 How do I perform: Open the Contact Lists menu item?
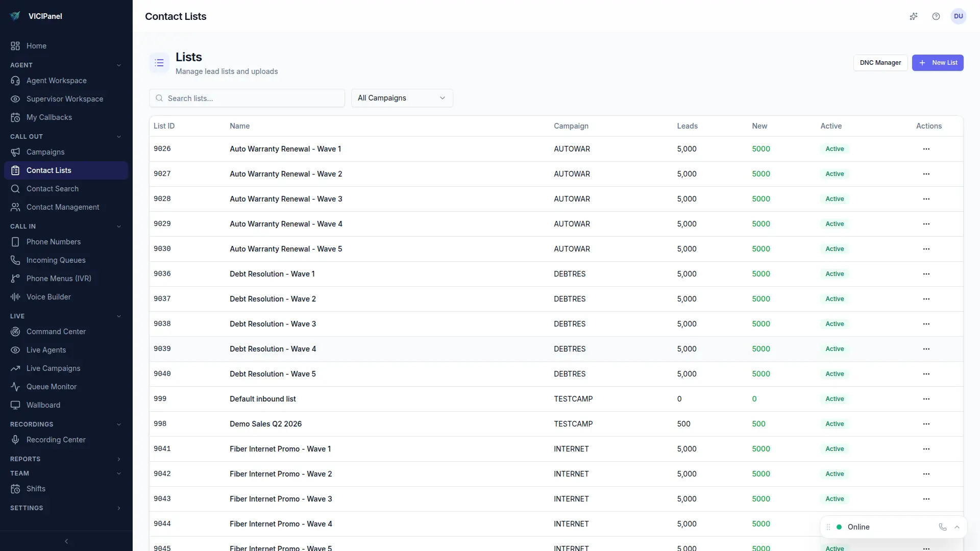click(48, 170)
